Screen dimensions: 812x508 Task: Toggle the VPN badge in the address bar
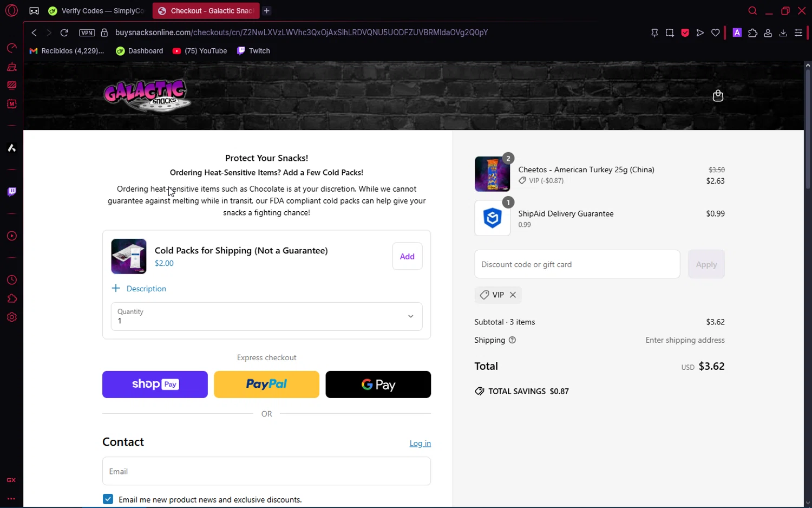[x=87, y=32]
